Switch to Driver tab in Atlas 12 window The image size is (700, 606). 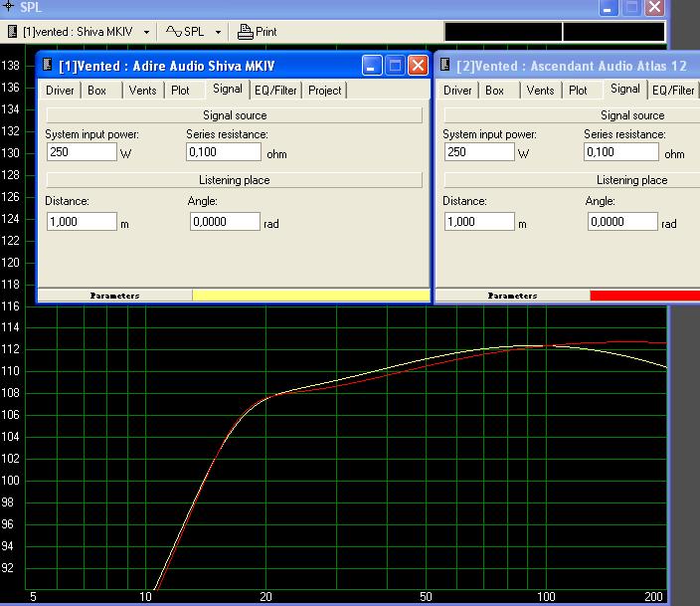457,91
